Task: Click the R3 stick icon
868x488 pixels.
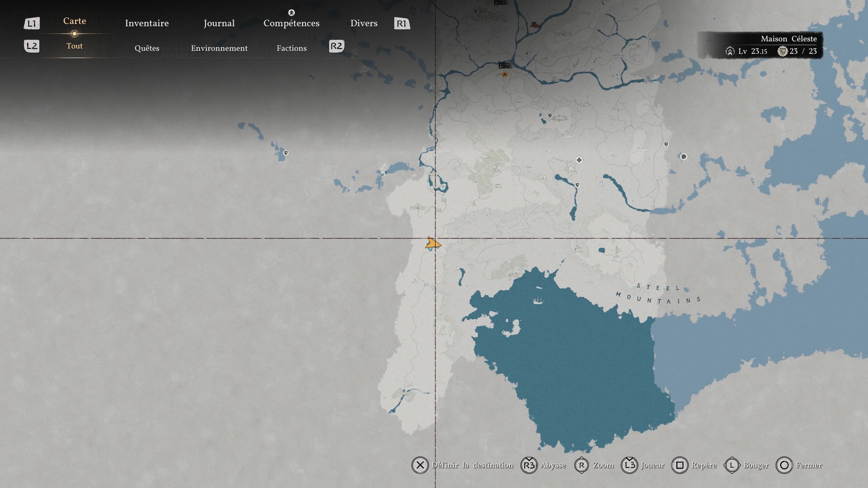Action: [529, 465]
